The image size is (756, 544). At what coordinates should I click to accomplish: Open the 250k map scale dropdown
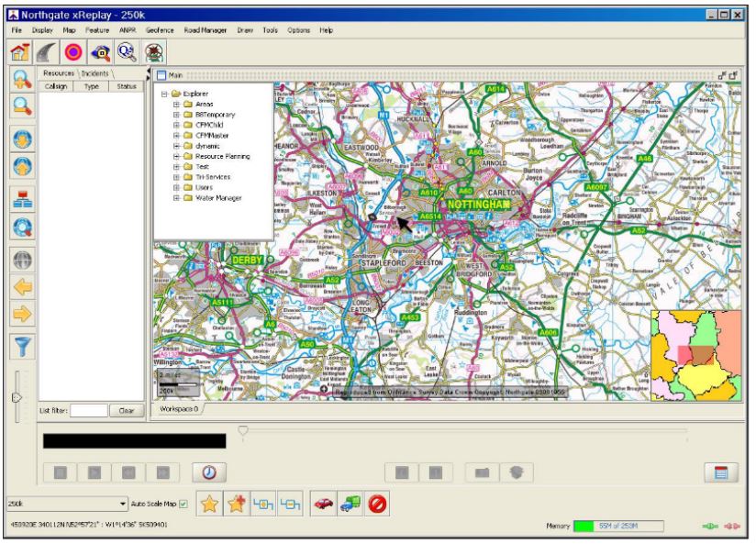(x=122, y=504)
